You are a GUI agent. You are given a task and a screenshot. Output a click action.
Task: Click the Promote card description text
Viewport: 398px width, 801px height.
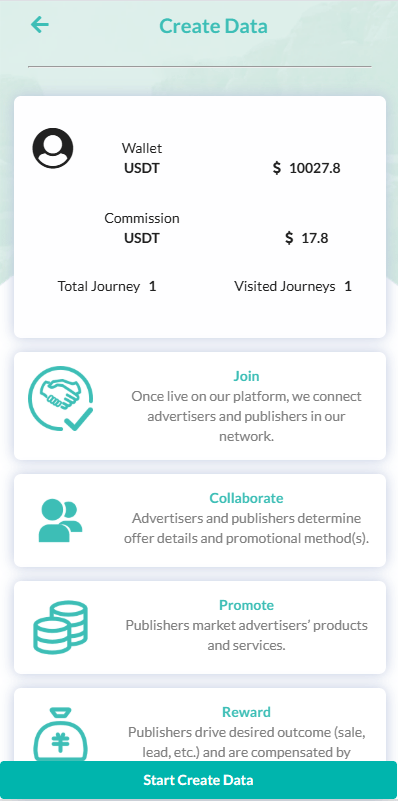247,635
